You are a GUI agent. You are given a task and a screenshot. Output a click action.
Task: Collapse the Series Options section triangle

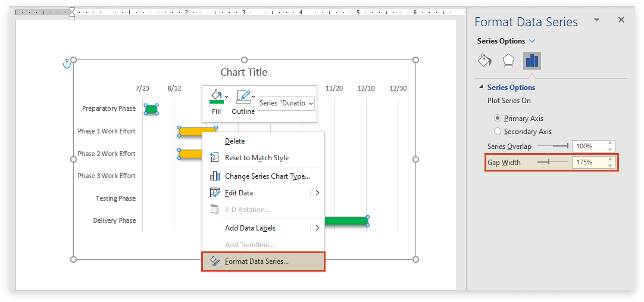click(x=481, y=87)
